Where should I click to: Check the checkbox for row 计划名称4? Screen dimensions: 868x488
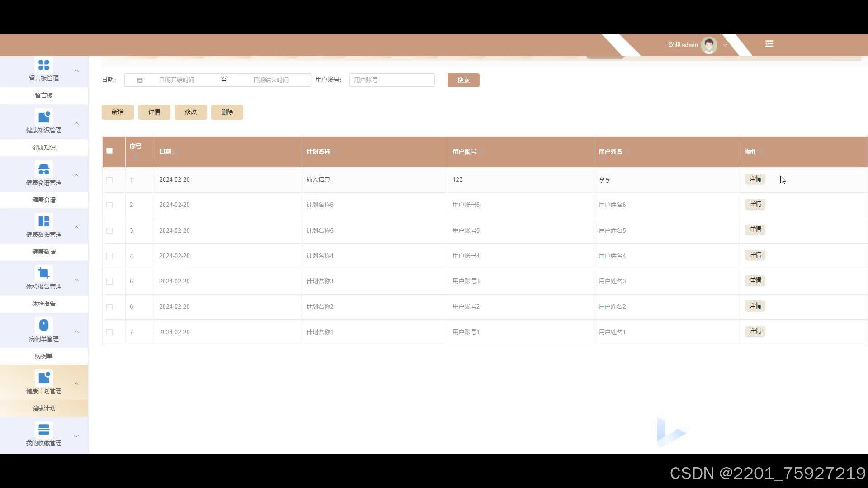(109, 256)
